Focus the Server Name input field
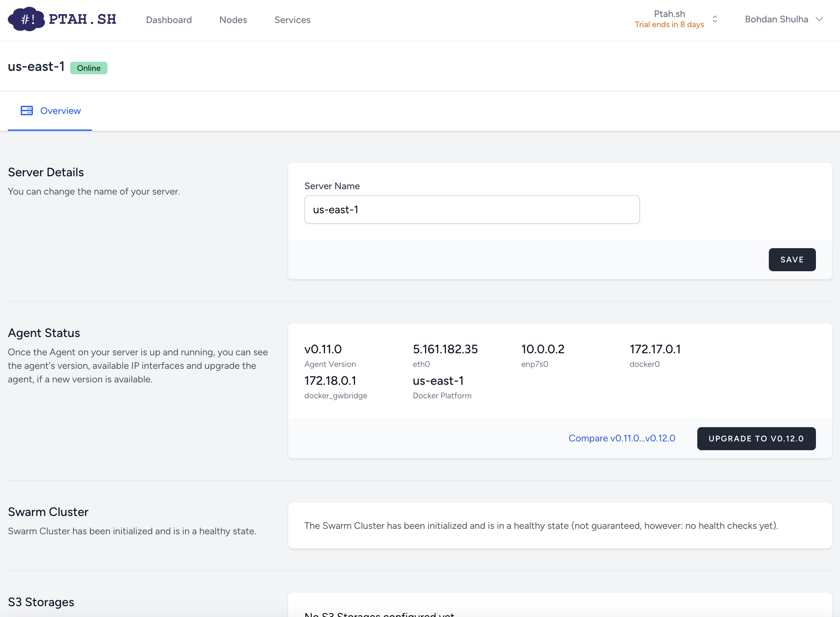This screenshot has width=840, height=617. [x=472, y=210]
